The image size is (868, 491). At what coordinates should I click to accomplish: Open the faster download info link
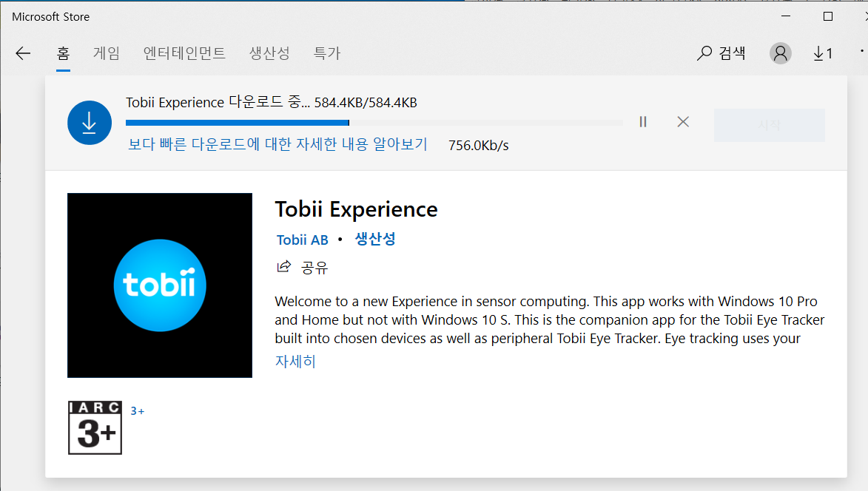click(278, 144)
